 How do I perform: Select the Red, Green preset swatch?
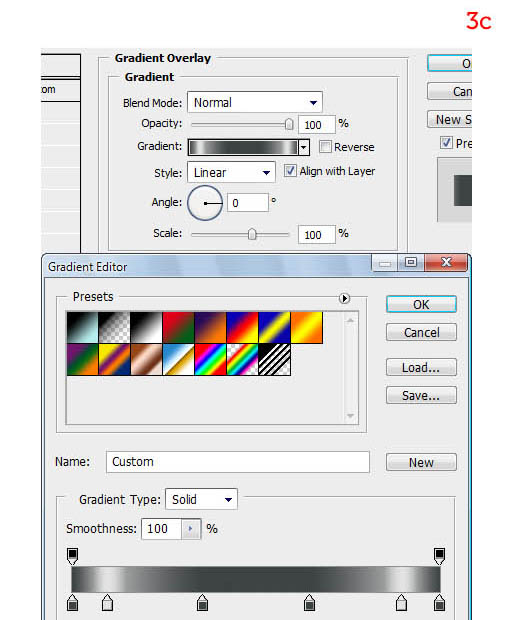178,327
